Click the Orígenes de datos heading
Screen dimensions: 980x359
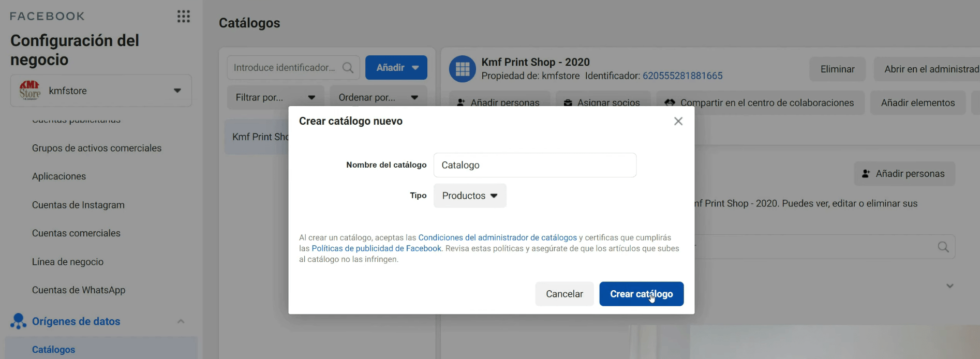76,321
